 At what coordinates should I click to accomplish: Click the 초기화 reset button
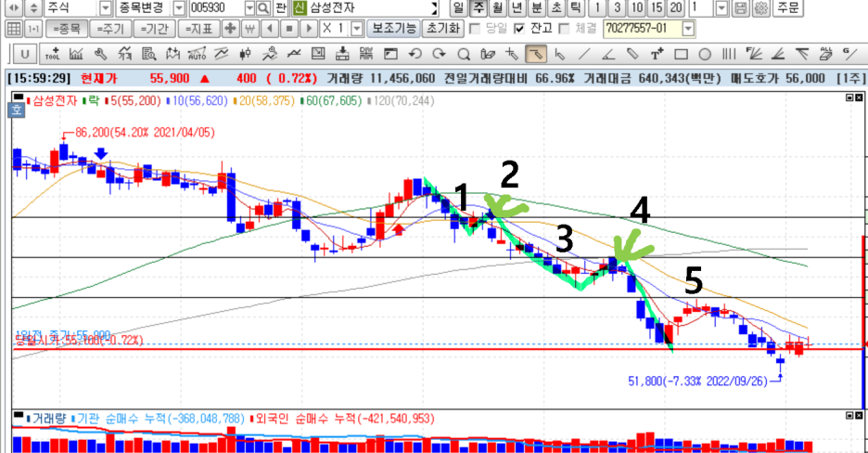[443, 28]
